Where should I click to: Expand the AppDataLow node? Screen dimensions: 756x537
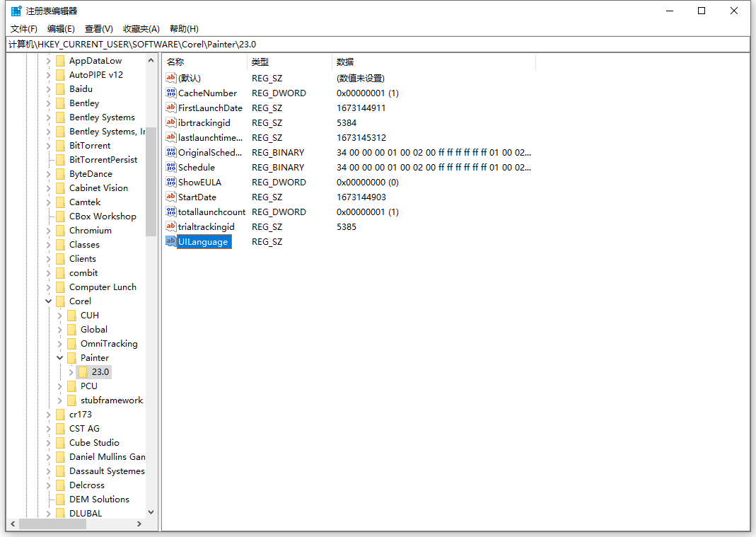coord(48,61)
